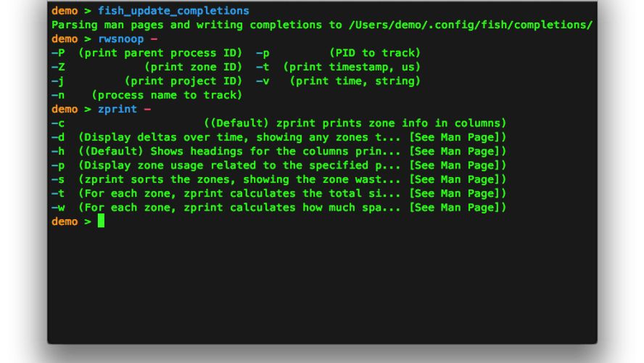Click the first orange demo prompt
The height and width of the screenshot is (363, 644).
pos(65,11)
